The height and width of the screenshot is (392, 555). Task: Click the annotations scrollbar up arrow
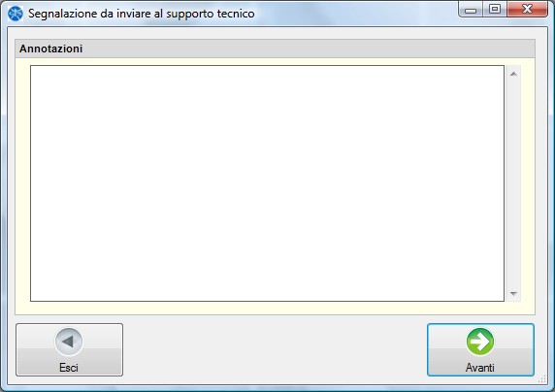point(513,74)
